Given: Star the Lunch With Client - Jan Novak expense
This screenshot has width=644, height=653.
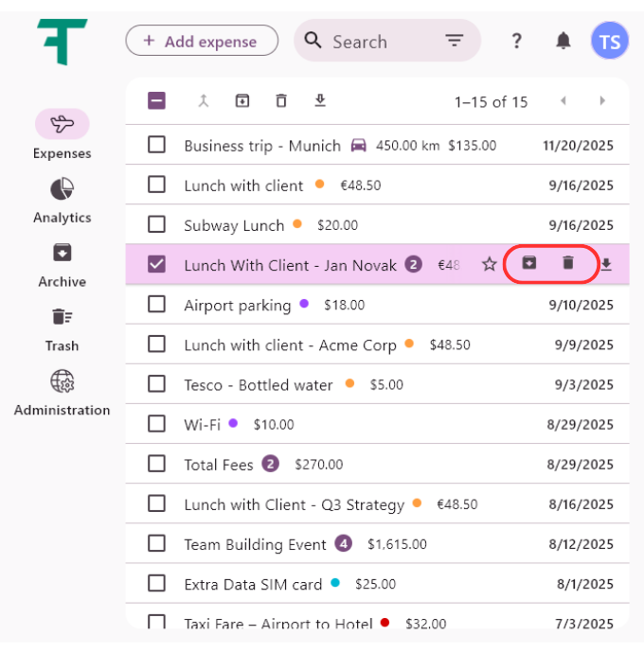Looking at the screenshot, I should coord(490,265).
